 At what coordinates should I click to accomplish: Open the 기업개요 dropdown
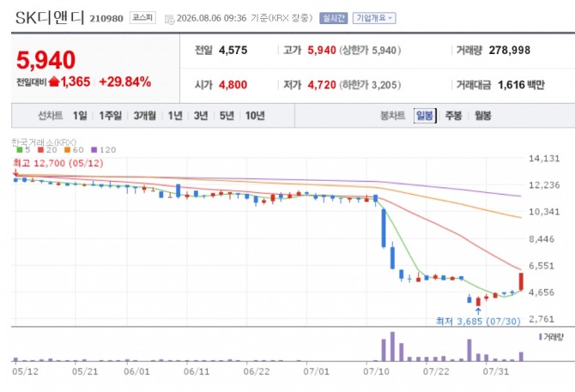point(374,18)
